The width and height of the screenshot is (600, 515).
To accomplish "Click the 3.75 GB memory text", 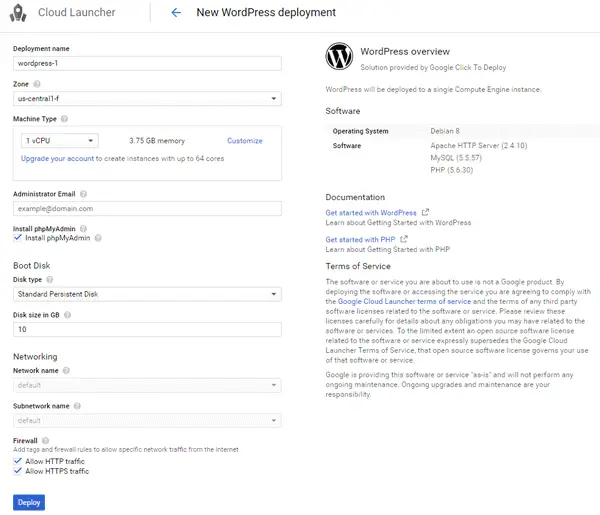I will click(157, 141).
